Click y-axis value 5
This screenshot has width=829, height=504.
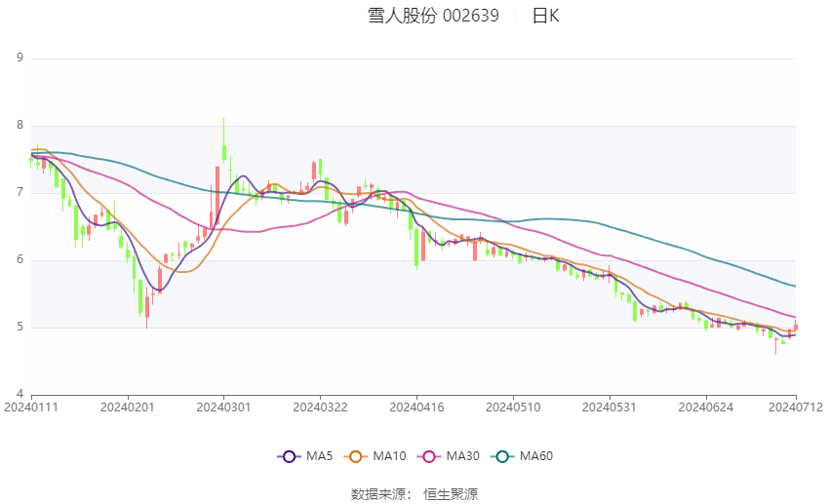(20, 327)
